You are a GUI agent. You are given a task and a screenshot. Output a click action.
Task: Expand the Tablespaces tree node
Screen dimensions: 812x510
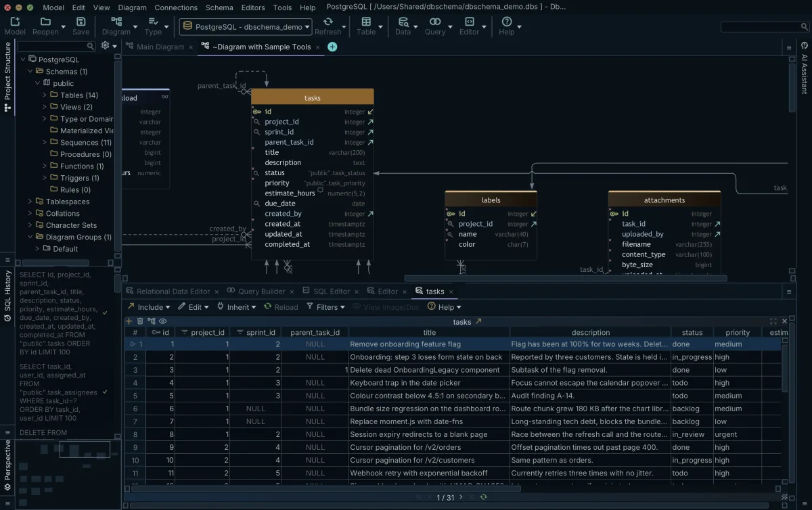30,202
